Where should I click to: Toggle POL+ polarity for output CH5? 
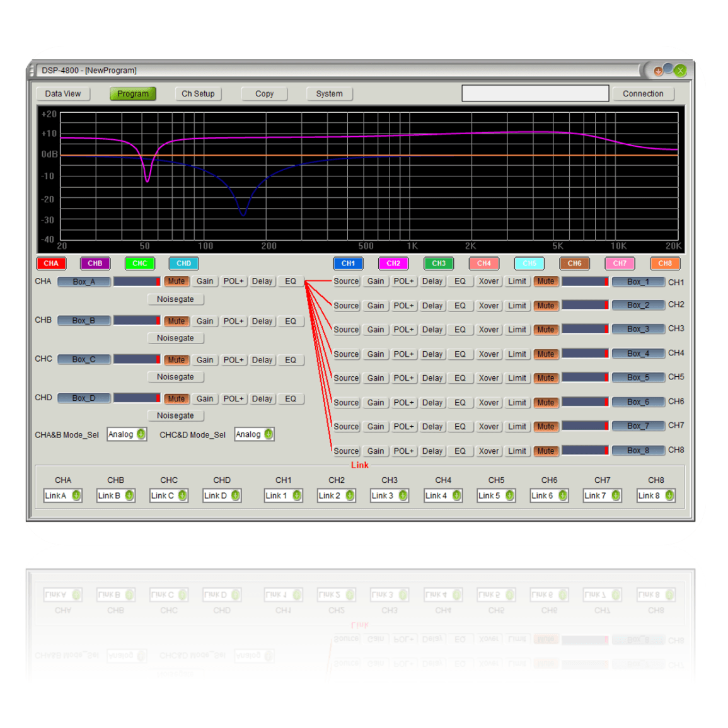tap(404, 378)
